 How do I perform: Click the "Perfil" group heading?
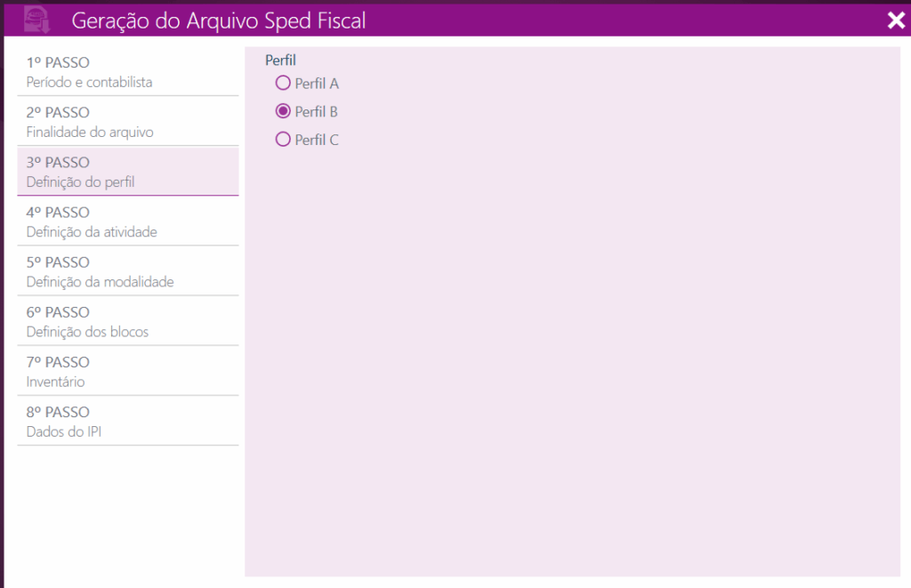[280, 60]
